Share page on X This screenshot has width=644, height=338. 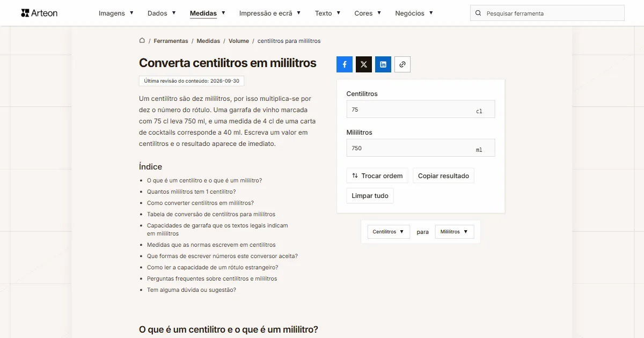[x=364, y=64]
